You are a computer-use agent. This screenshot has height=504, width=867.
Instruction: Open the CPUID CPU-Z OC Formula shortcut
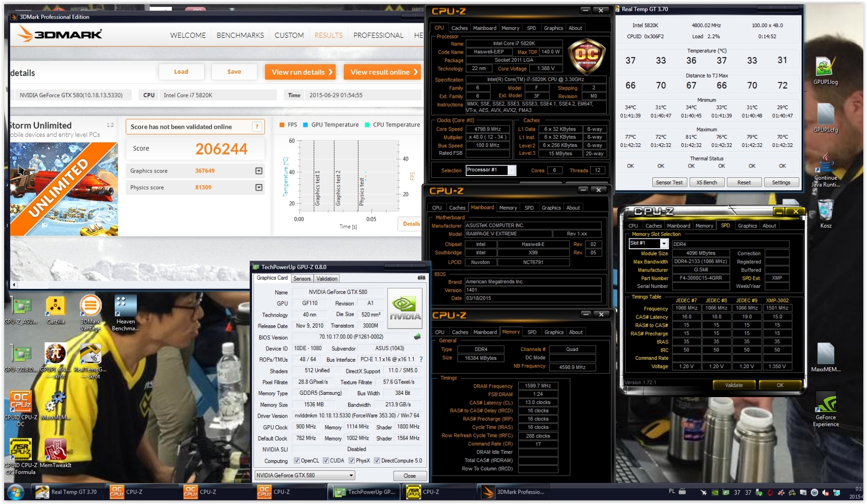pos(21,457)
